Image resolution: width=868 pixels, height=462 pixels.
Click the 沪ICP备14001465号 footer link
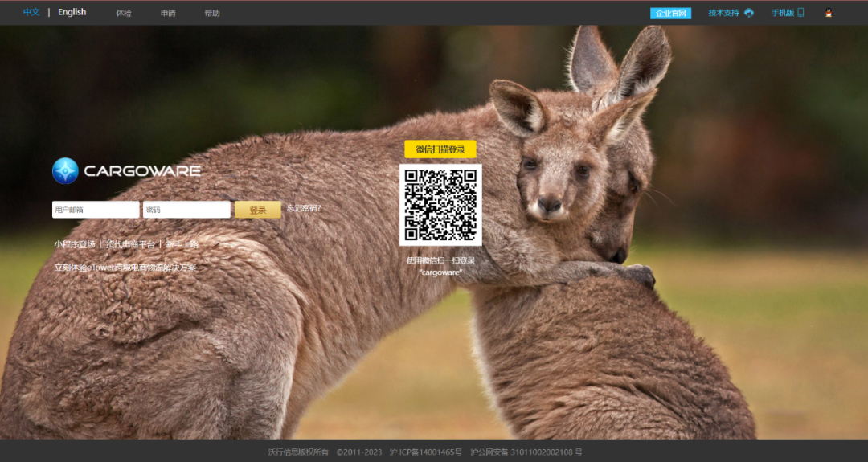pyautogui.click(x=425, y=452)
